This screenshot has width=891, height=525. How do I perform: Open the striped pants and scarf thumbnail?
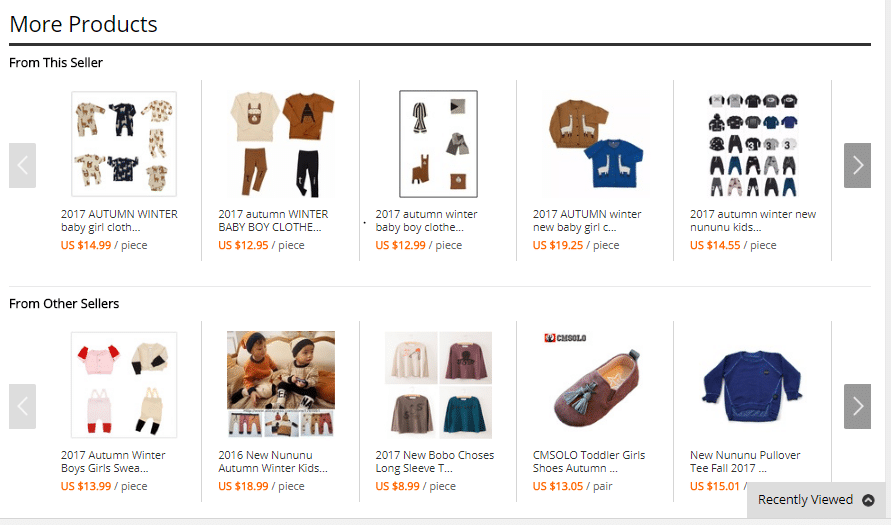[x=438, y=144]
